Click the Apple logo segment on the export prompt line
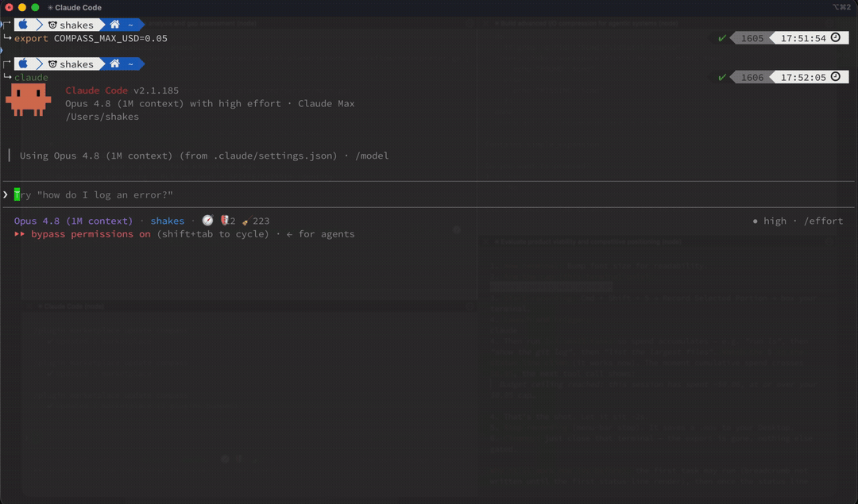Image resolution: width=858 pixels, height=504 pixels. [x=23, y=25]
